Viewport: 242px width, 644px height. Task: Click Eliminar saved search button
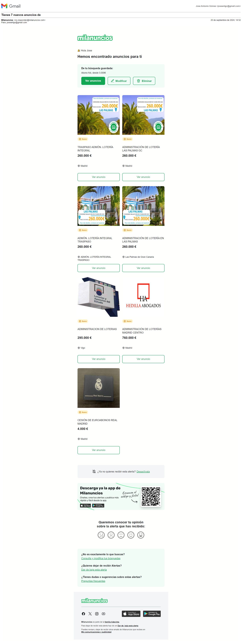[x=144, y=81]
